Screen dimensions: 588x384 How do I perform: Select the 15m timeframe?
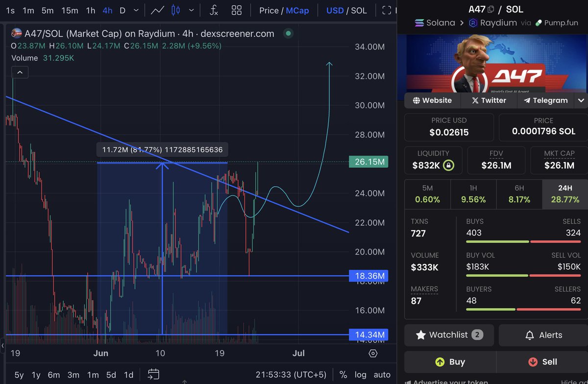click(70, 10)
